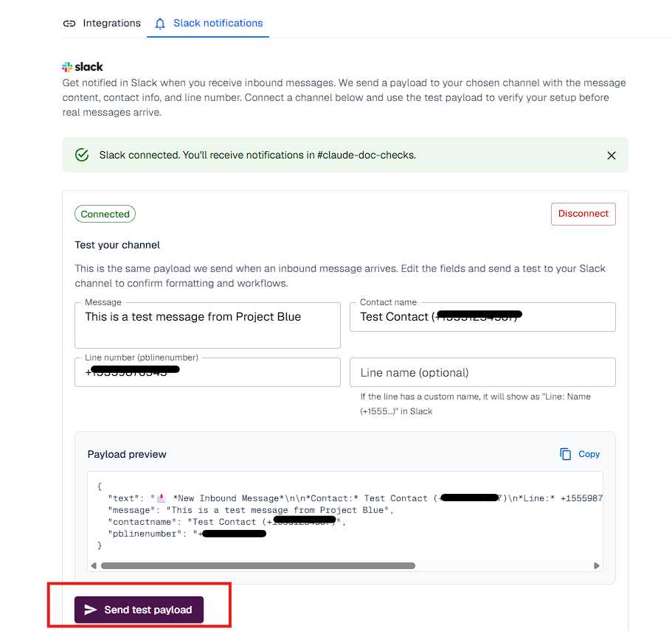Click the Connected status badge
Image resolution: width=672 pixels, height=631 pixels.
105,214
